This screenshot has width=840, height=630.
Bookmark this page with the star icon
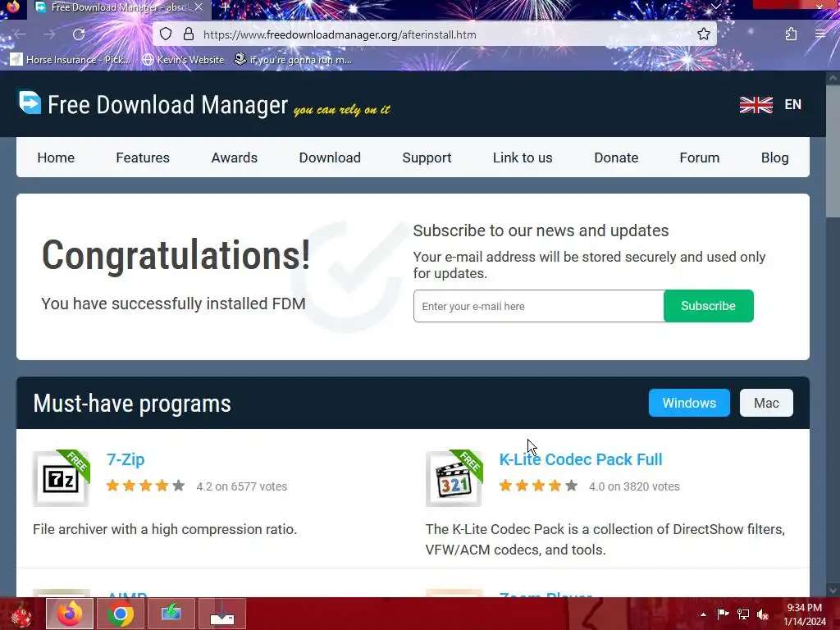[703, 34]
